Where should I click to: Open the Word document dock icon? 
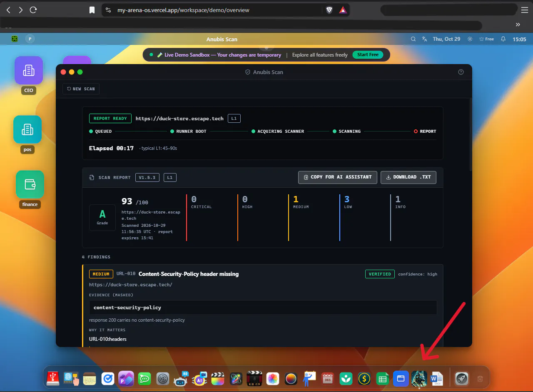click(x=437, y=379)
